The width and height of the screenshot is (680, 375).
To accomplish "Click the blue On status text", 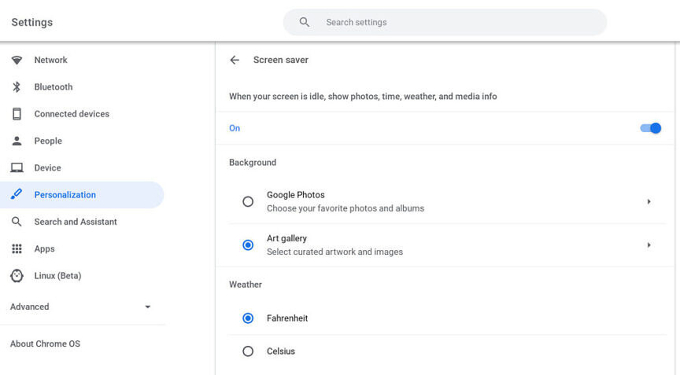I will pos(235,128).
